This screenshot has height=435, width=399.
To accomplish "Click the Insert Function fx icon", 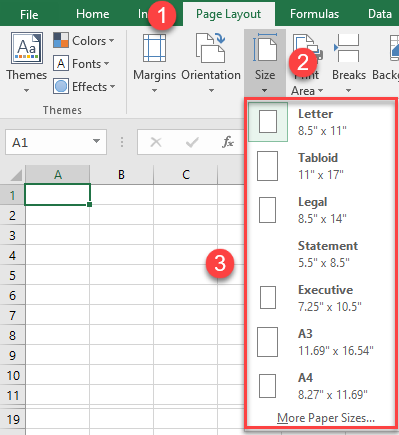I will click(x=228, y=142).
